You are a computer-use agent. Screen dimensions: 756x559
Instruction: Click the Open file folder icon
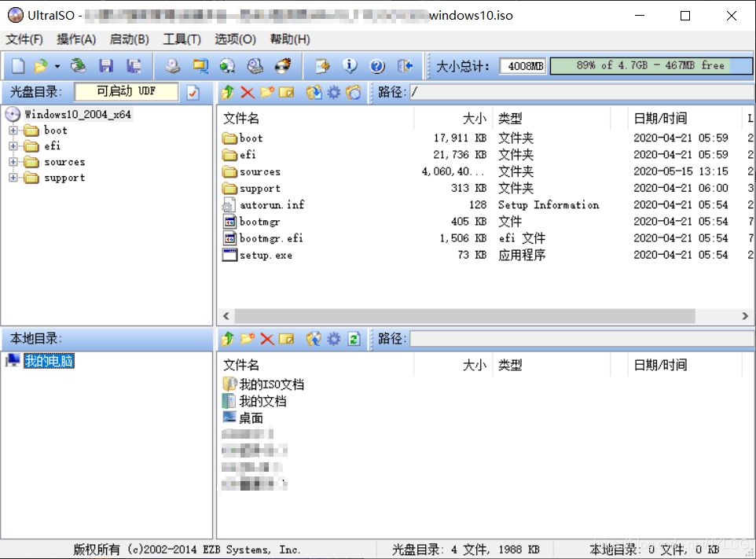click(x=41, y=65)
